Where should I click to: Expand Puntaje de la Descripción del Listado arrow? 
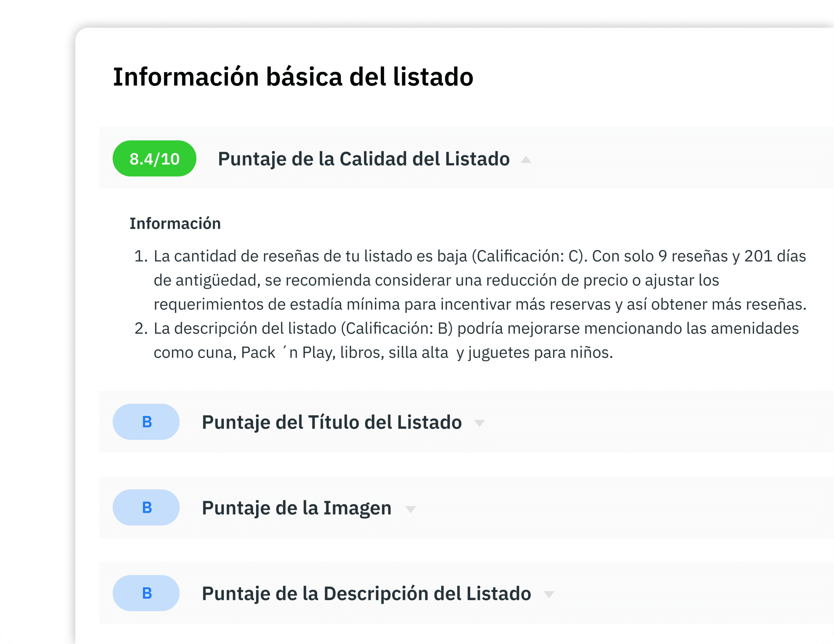pos(549,594)
